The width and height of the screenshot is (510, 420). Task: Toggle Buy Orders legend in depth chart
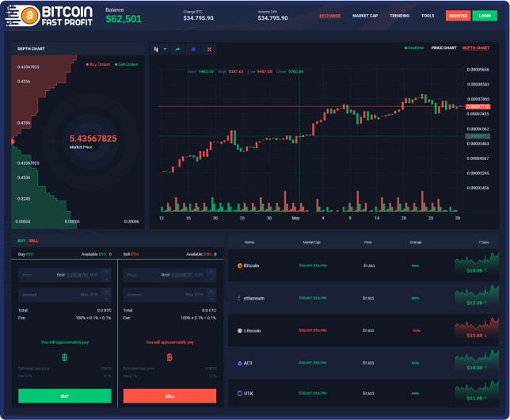(98, 64)
